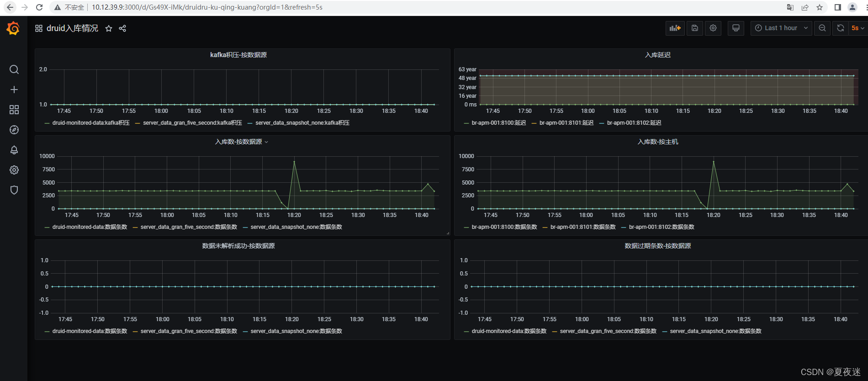868x381 pixels.
Task: Open the 5s refresh interval dropdown
Action: coord(857,28)
